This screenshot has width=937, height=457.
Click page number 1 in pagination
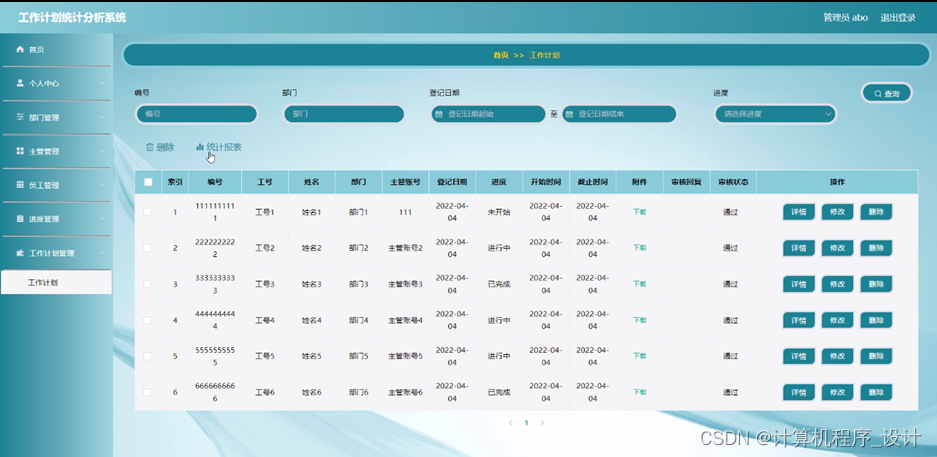526,423
